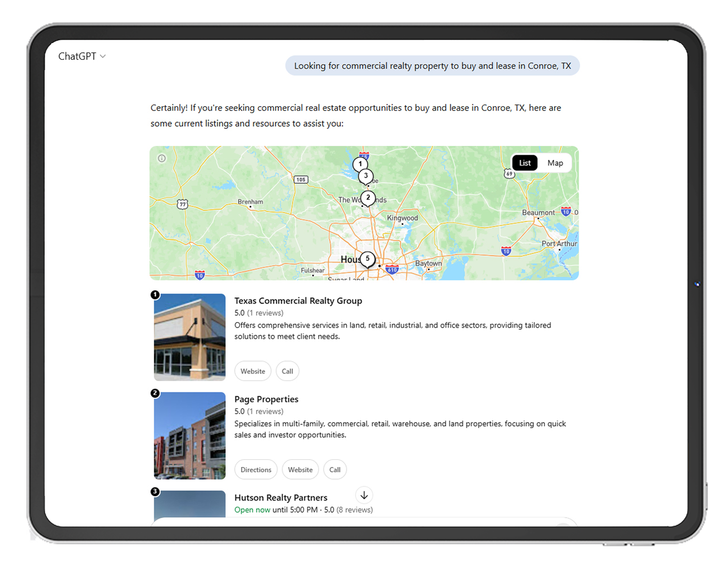This screenshot has height=567, width=728.
Task: Click 'Open now until 5:00 PM' status text
Action: click(x=276, y=510)
